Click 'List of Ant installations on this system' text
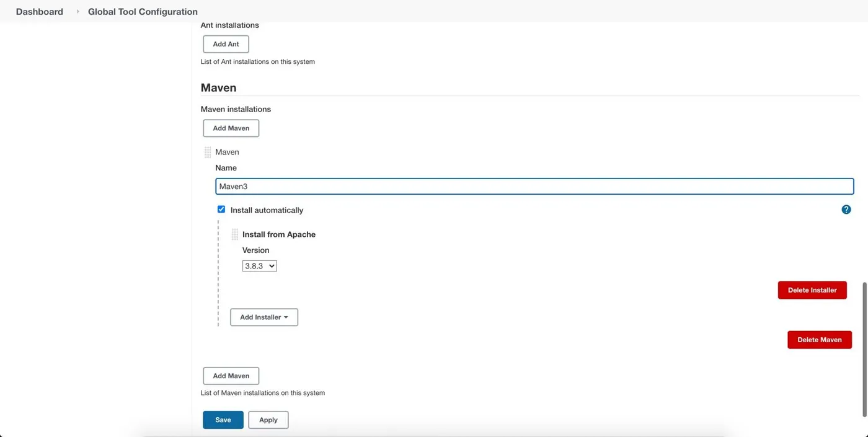 258,62
